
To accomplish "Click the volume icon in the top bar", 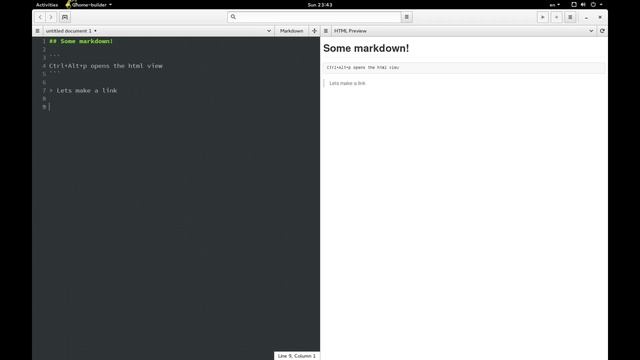I will pos(583,5).
